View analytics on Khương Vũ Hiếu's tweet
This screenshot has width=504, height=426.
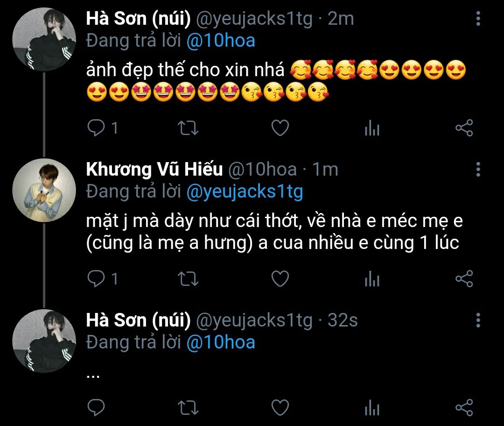coord(372,279)
